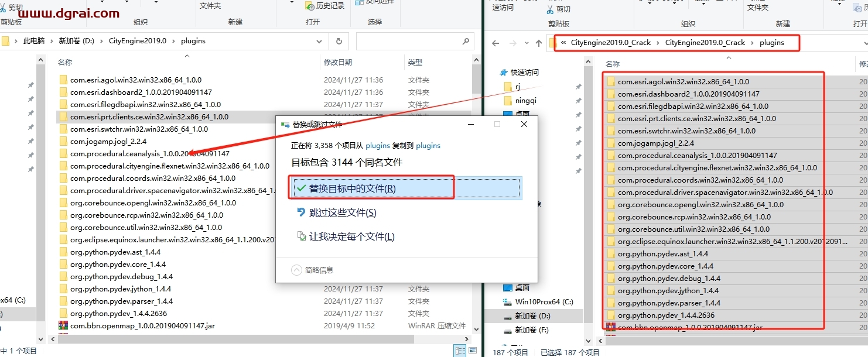Navigate to 新加卷 (D:) in left breadcrumb
The image size is (868, 357).
pos(76,41)
